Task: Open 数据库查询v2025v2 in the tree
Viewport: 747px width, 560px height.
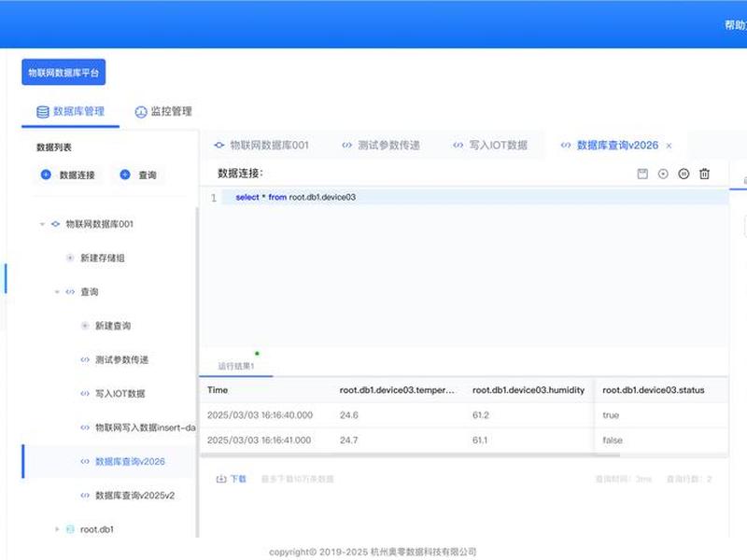Action: point(134,496)
